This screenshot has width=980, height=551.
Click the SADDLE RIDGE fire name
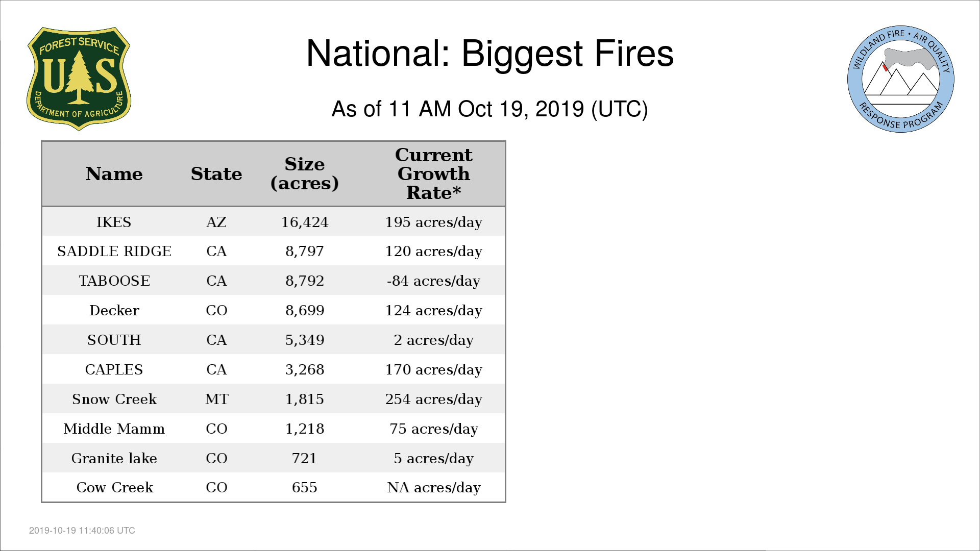click(114, 251)
